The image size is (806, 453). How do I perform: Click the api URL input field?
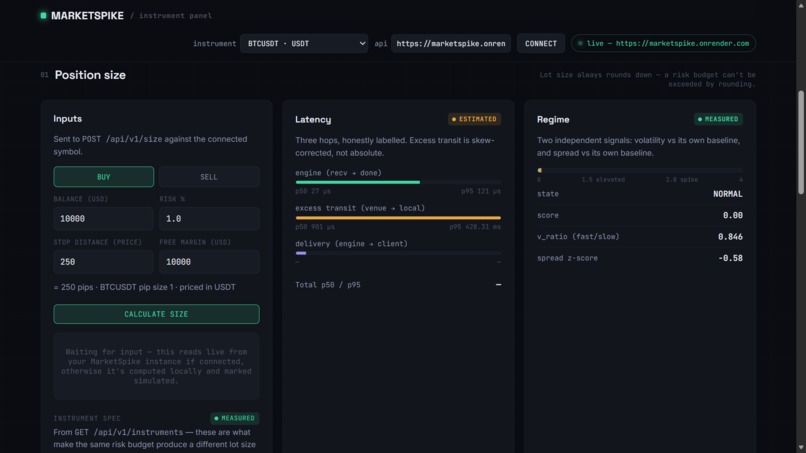coord(451,44)
